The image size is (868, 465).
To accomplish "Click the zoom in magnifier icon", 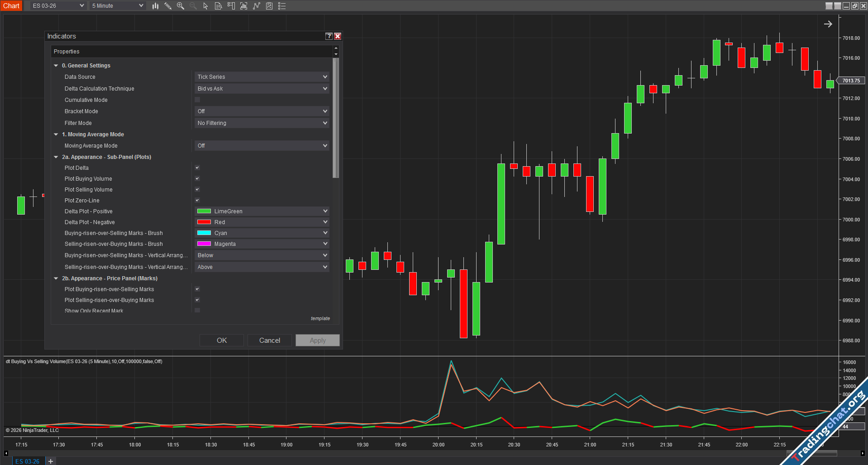I will pyautogui.click(x=181, y=6).
